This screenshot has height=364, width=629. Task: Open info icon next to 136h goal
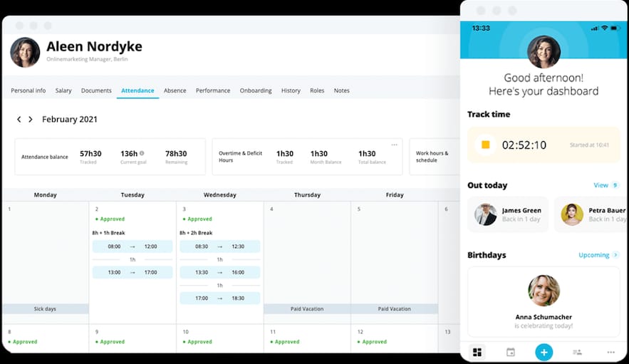(142, 153)
